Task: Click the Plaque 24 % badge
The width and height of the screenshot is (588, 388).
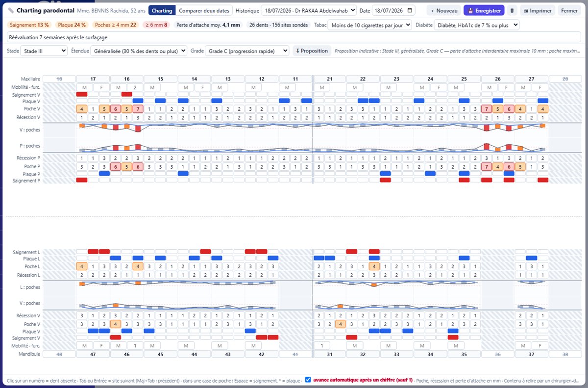Action: click(72, 25)
